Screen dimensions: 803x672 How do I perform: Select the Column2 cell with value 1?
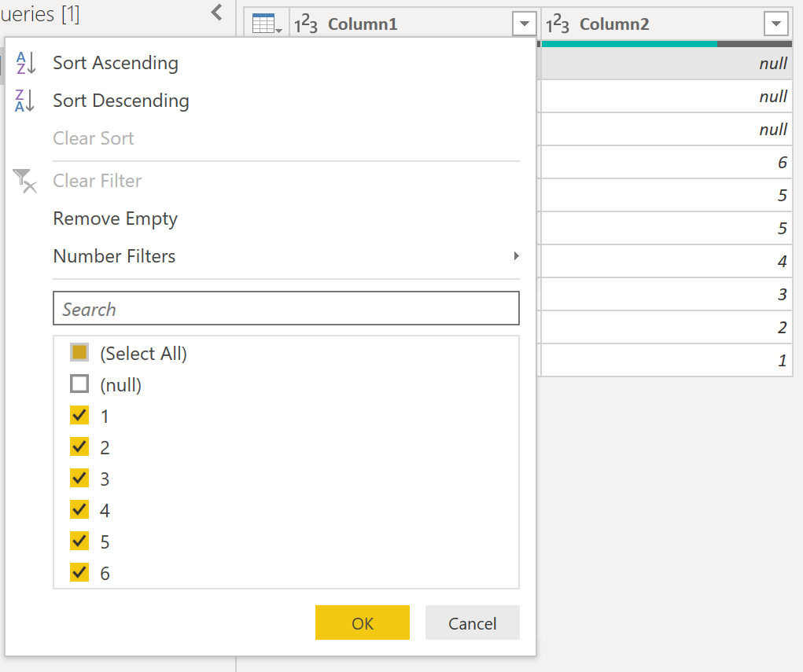(666, 360)
